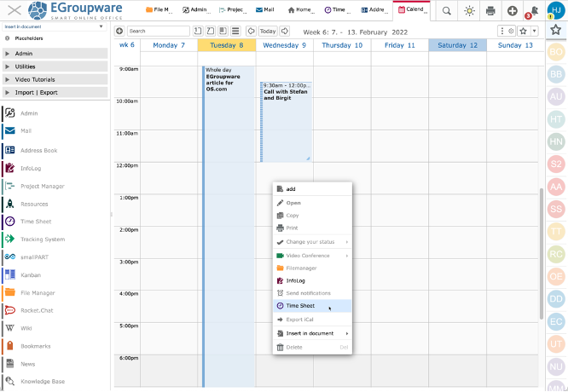Open the search magnifier icon in top bar
This screenshot has height=392, width=568.
pyautogui.click(x=448, y=11)
